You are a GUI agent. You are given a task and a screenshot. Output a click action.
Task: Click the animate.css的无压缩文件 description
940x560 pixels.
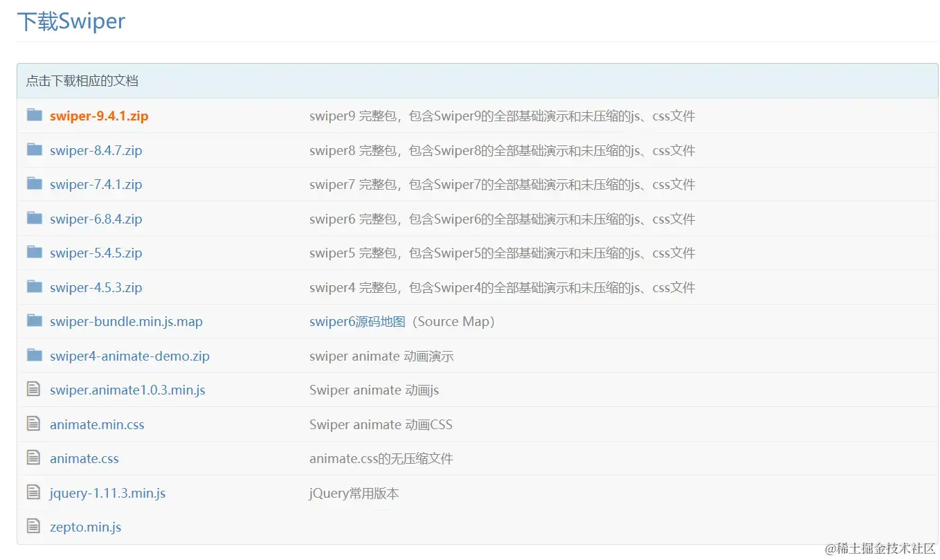(x=381, y=459)
